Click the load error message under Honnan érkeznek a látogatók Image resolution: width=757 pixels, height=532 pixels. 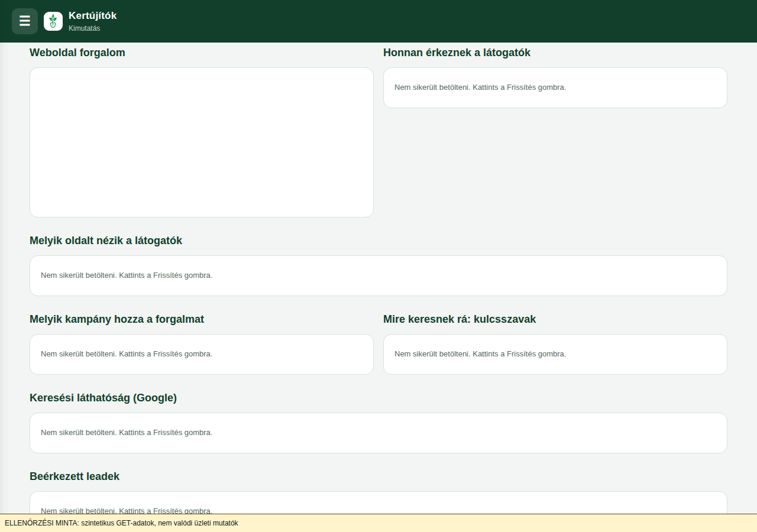pyautogui.click(x=480, y=87)
